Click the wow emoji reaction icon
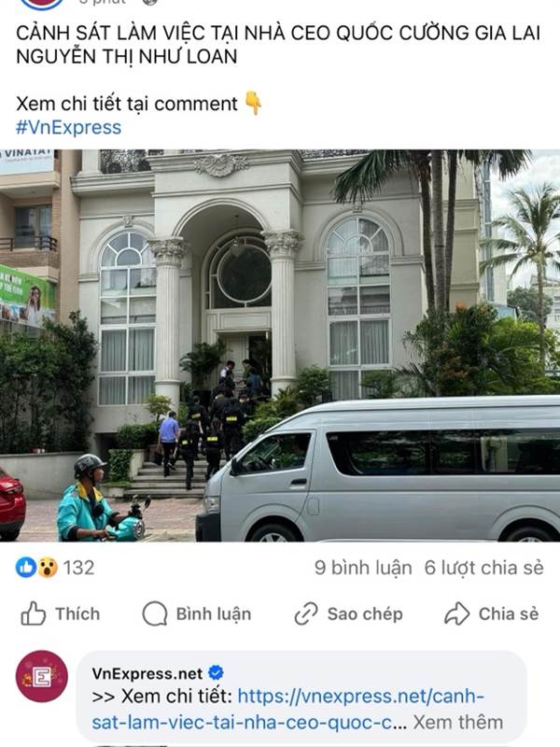This screenshot has height=747, width=560. 48,568
